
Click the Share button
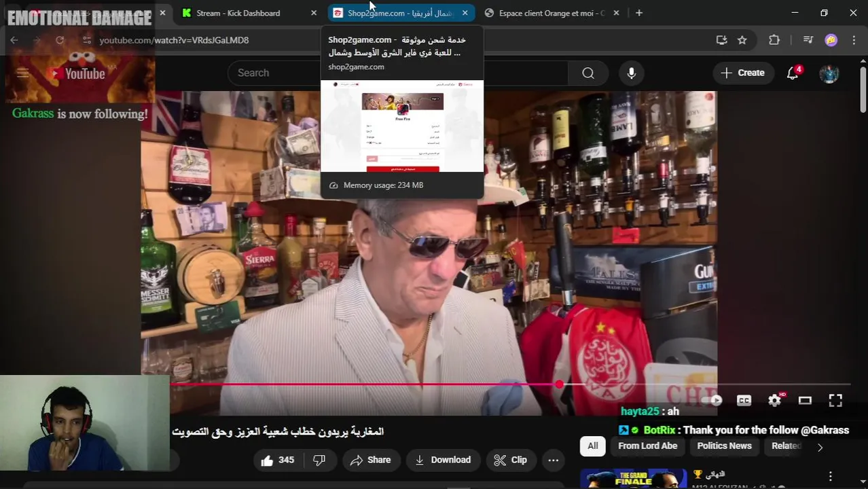(370, 460)
